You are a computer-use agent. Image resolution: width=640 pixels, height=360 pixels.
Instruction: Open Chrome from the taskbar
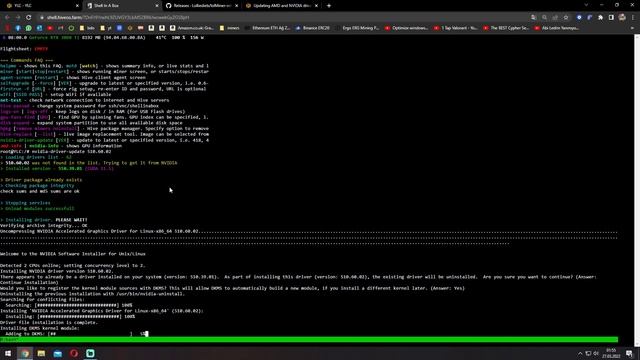pos(25,353)
